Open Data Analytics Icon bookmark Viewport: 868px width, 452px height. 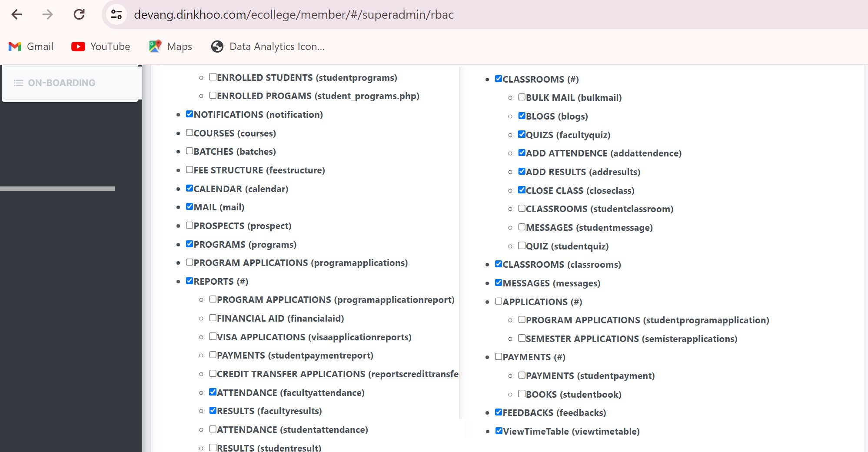coord(268,47)
